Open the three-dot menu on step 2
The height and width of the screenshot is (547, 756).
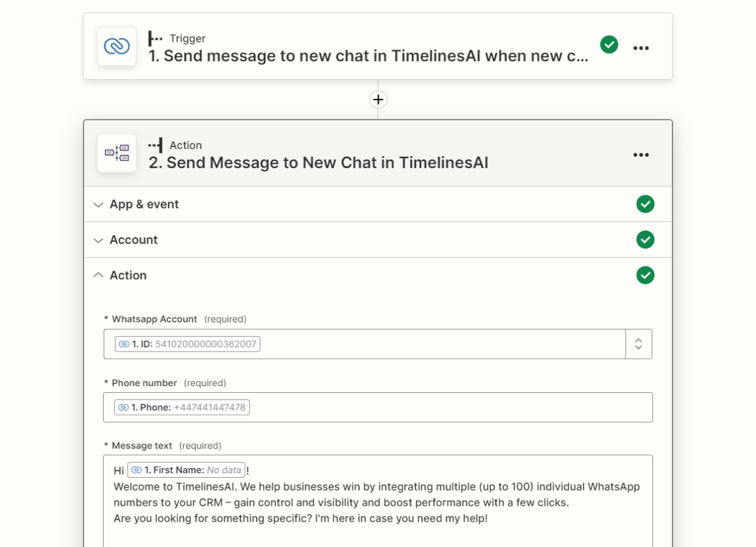point(641,155)
